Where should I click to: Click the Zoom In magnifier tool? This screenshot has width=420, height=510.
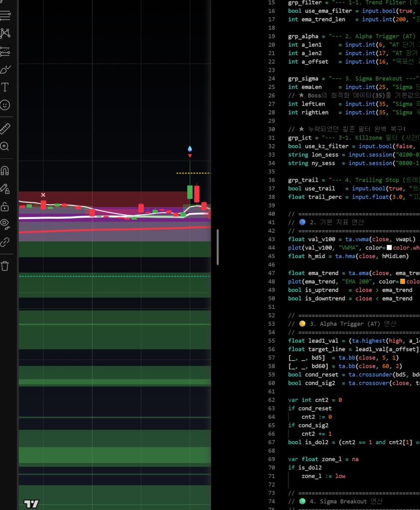pos(5,146)
